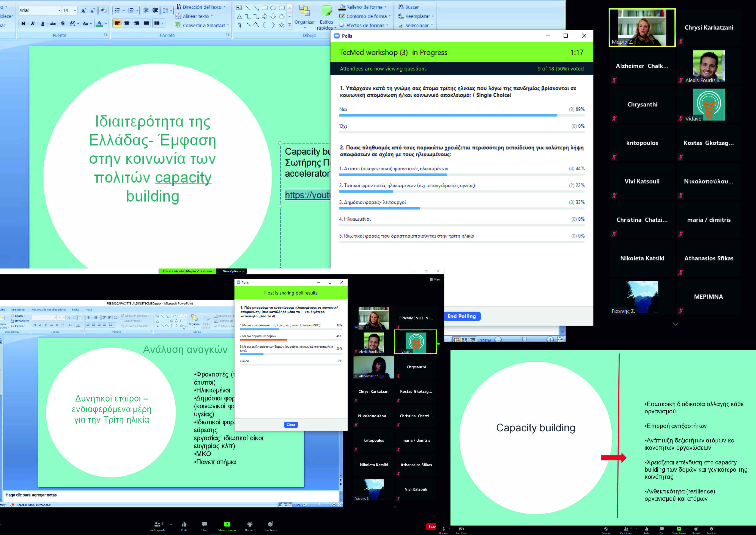
Task: Open Chat in the Zoom toolbar containing Security
Action: 662,530
